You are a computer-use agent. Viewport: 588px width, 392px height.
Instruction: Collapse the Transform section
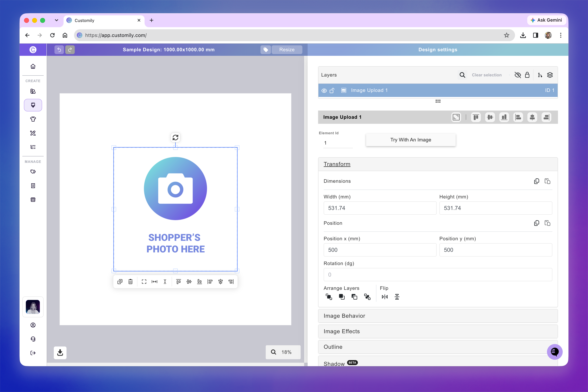438,164
